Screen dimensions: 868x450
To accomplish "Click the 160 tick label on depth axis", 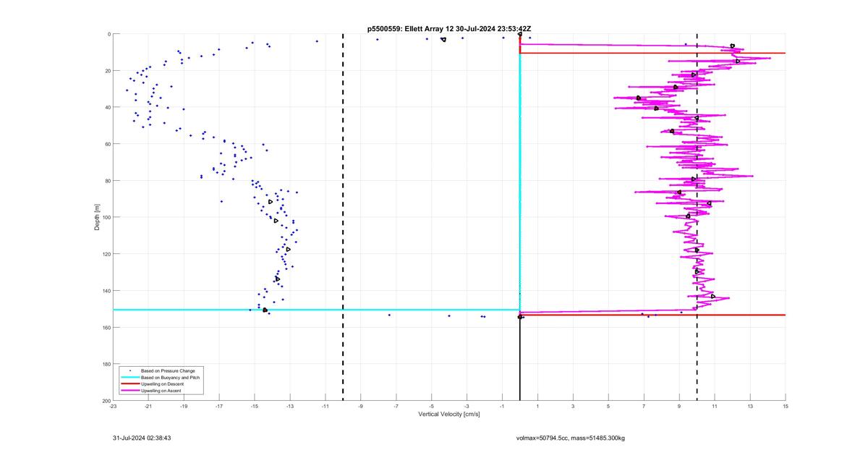I will click(106, 328).
